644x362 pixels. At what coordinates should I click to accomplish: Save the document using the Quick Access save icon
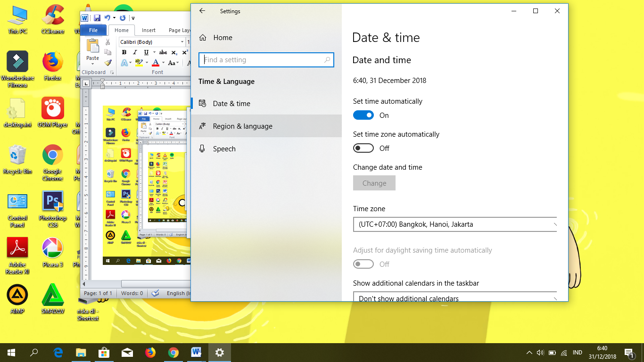click(x=97, y=17)
